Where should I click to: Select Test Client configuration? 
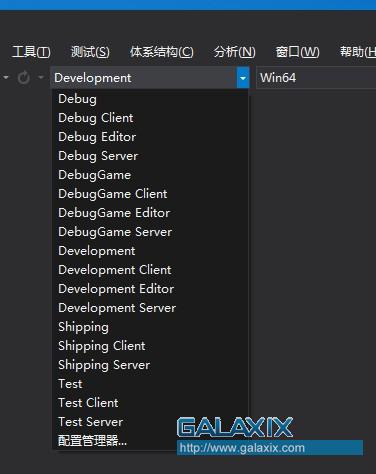[x=150, y=403]
